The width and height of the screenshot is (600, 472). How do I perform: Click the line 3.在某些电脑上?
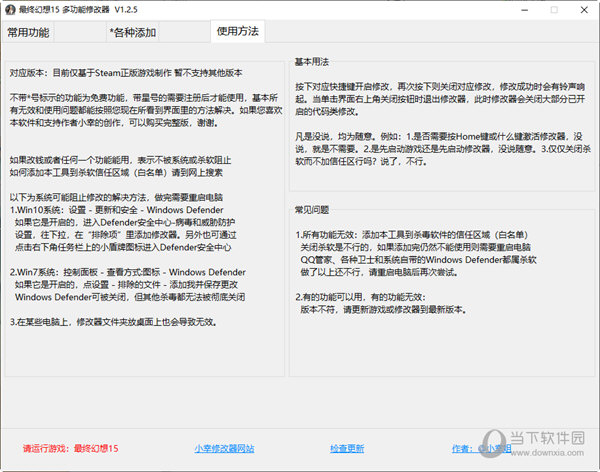[x=113, y=322]
